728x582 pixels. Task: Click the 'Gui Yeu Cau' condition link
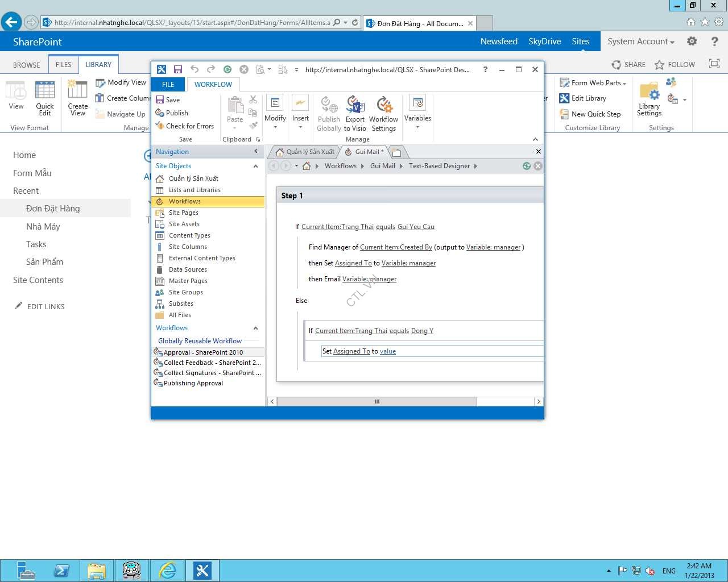pos(416,227)
